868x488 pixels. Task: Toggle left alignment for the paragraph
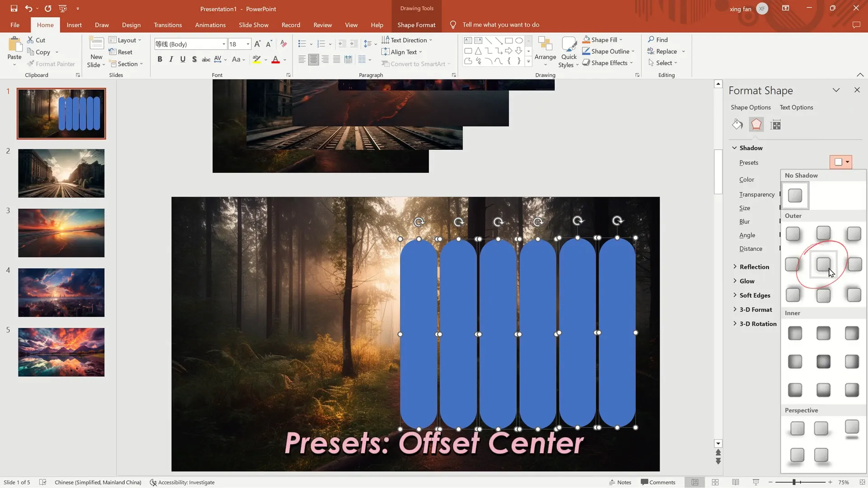coord(302,59)
